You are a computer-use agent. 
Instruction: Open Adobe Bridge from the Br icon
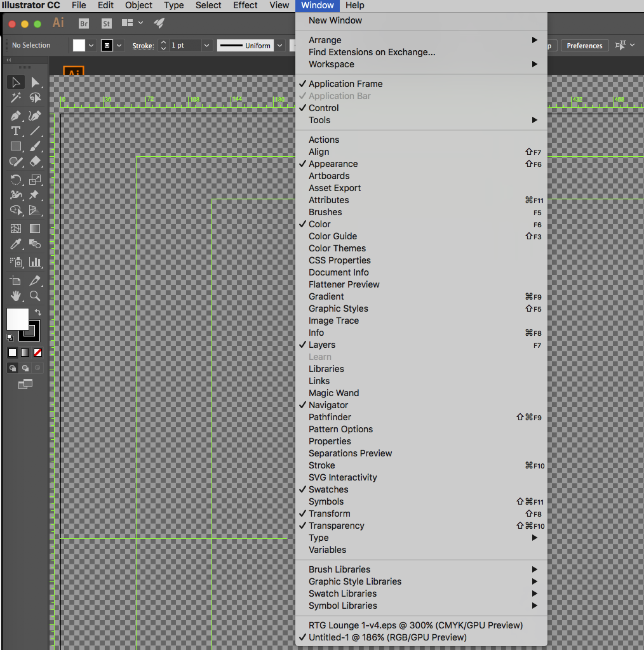pyautogui.click(x=84, y=23)
